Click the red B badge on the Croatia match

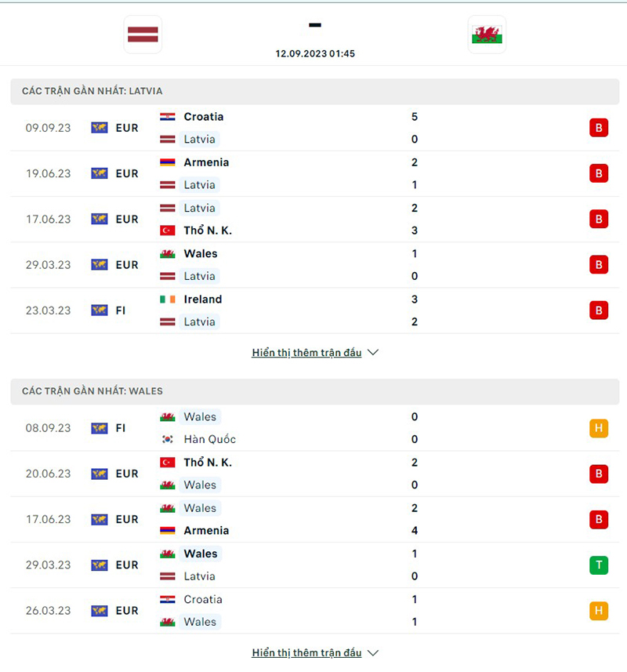point(599,127)
